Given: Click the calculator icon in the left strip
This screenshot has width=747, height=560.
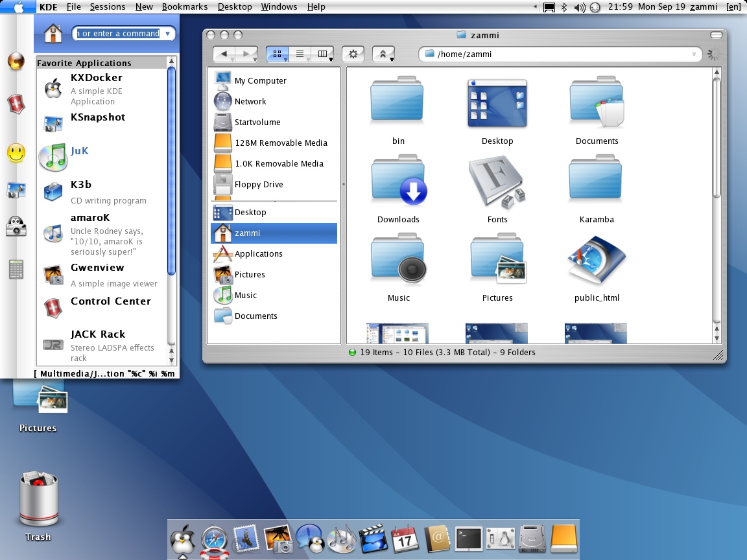Looking at the screenshot, I should pyautogui.click(x=16, y=270).
